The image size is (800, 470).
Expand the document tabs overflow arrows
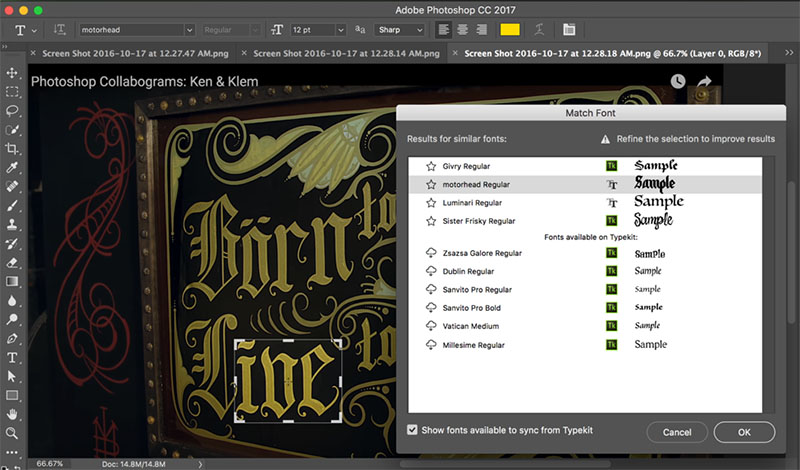789,53
